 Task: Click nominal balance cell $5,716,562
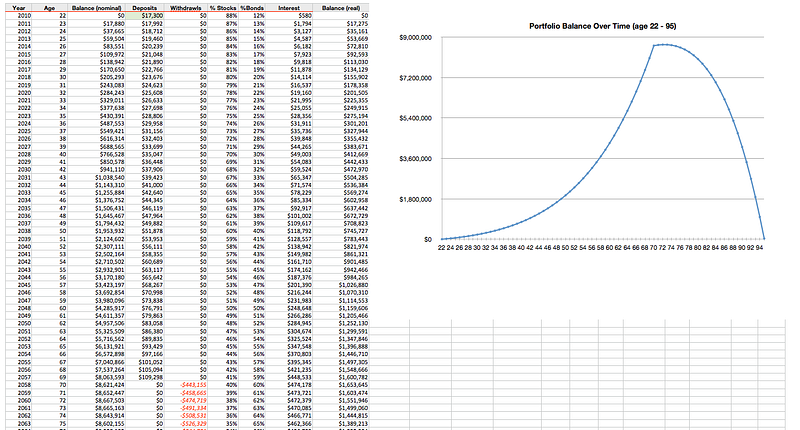tap(97, 339)
